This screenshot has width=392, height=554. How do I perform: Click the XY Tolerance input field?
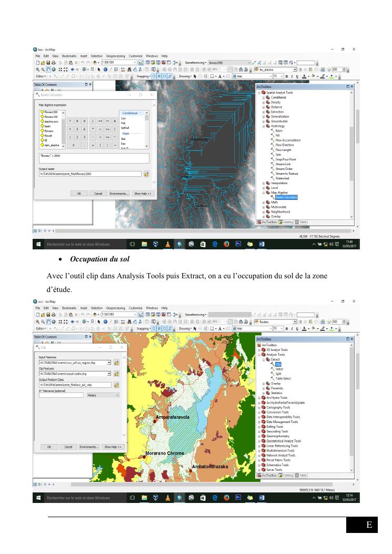coord(61,395)
